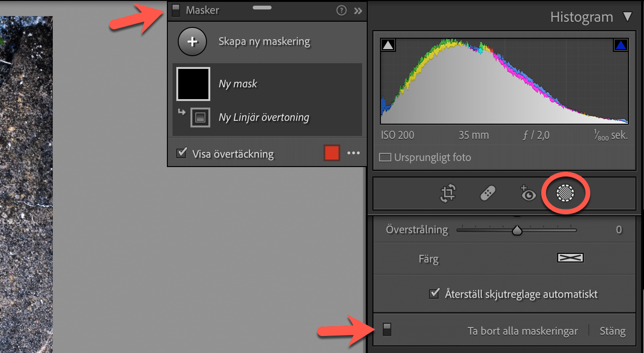644x353 pixels.
Task: Click the Stäng button
Action: [x=612, y=331]
